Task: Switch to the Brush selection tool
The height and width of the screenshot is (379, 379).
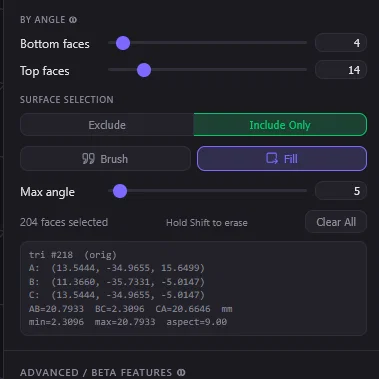Action: [105, 159]
